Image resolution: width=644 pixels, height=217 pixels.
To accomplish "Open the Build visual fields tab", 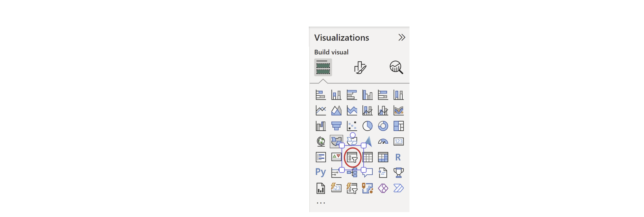I will (x=323, y=67).
